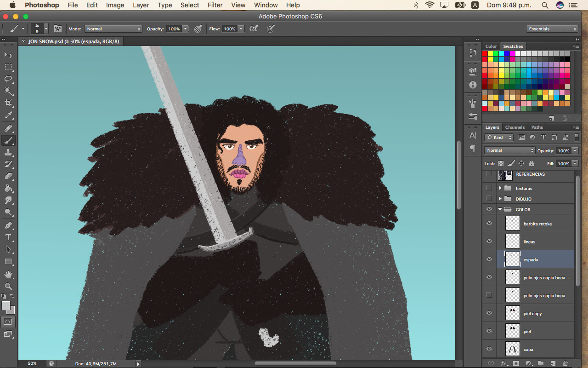Screen dimensions: 588x368
Task: Show the REFERENCIAS layer
Action: [489, 174]
